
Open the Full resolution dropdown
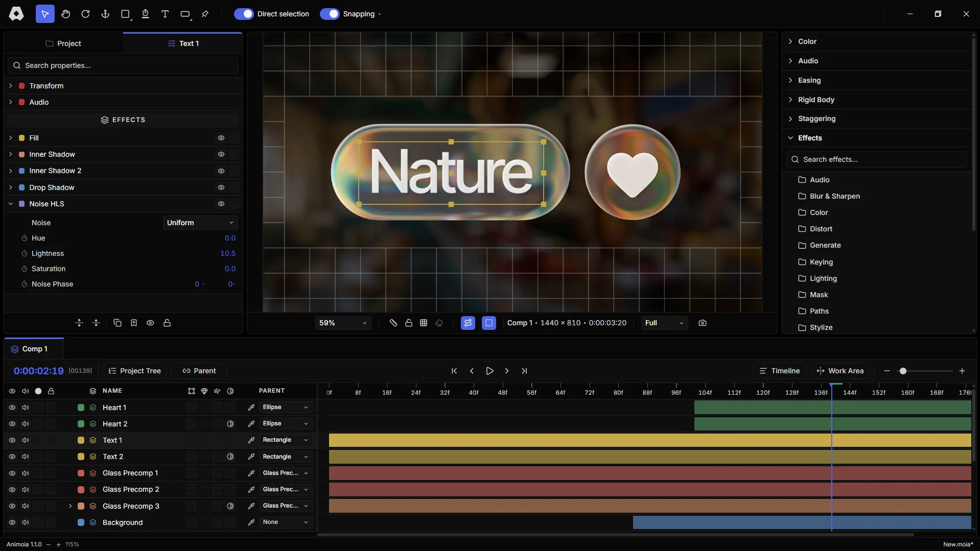664,323
